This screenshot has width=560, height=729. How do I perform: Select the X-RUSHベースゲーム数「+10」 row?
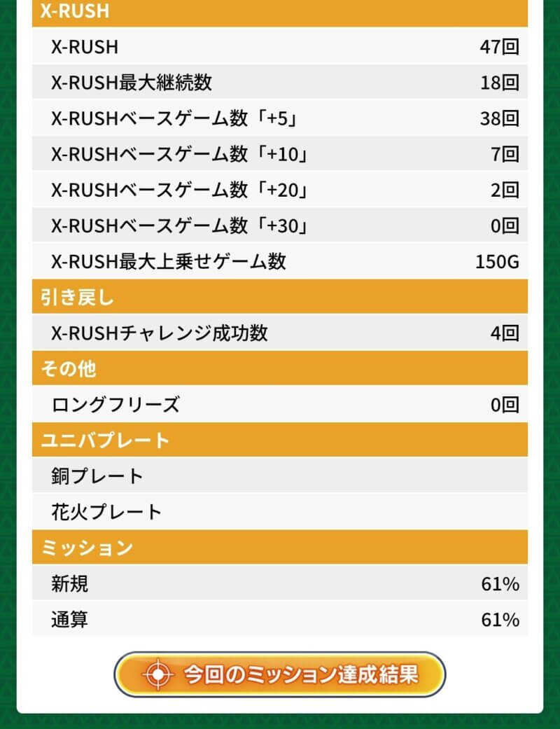[x=280, y=154]
